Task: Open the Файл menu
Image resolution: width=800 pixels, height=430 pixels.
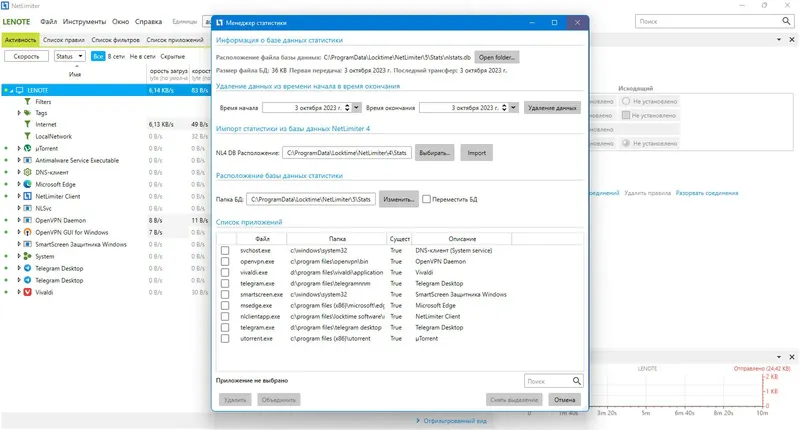Action: click(x=48, y=21)
